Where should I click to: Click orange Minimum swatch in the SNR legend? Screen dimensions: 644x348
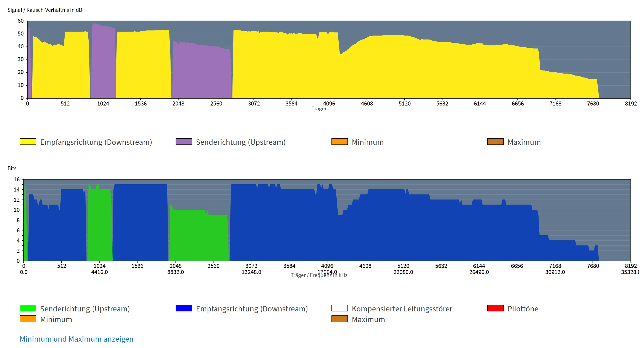tap(339, 142)
